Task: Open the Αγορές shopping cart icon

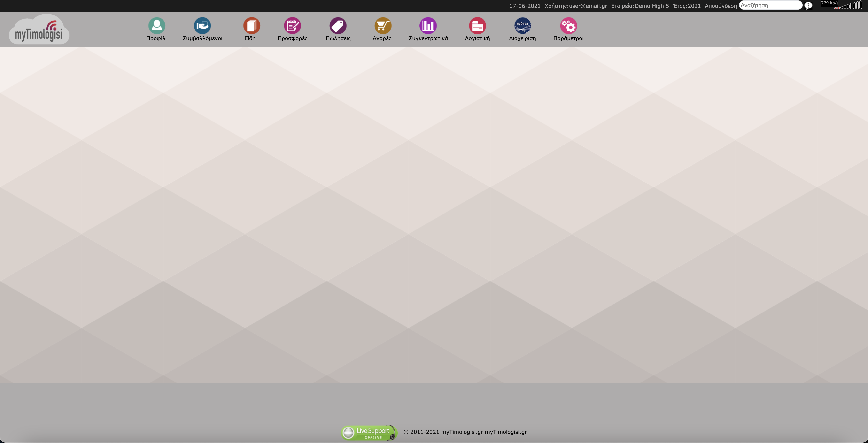Action: tap(382, 26)
